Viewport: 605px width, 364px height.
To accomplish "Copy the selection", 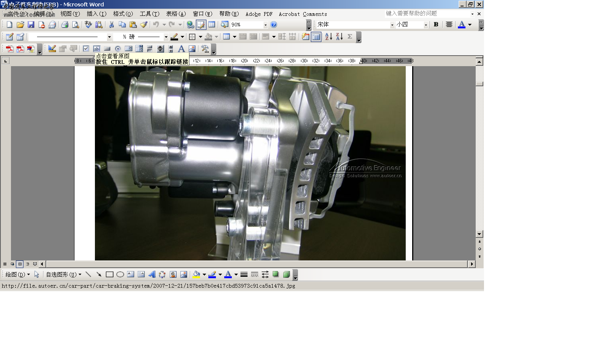I will (122, 25).
